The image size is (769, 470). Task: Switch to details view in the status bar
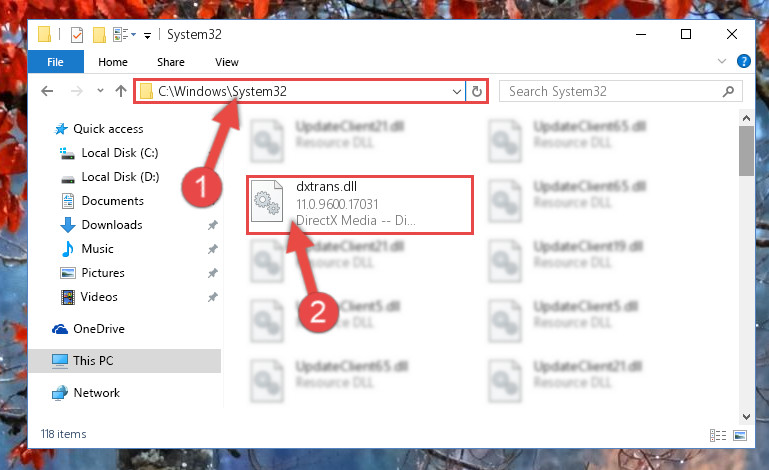pyautogui.click(x=718, y=435)
